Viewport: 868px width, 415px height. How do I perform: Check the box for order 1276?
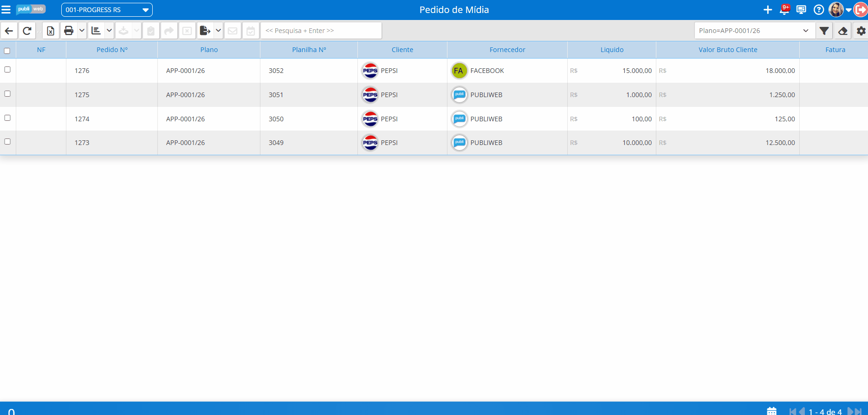tap(7, 70)
